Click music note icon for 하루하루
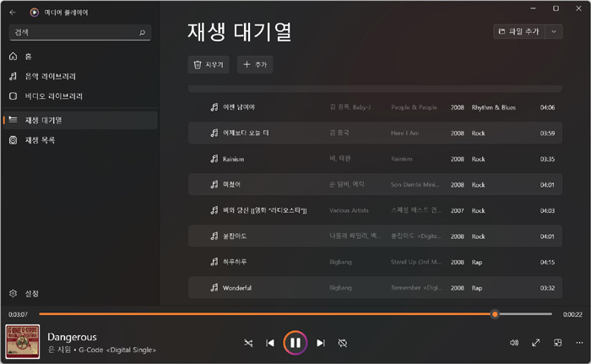The width and height of the screenshot is (591, 364). 214,262
